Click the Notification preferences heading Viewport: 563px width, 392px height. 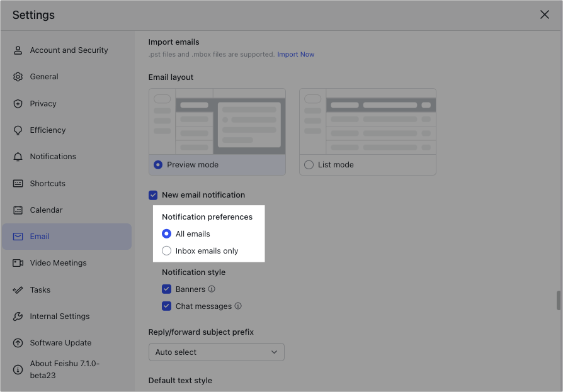click(x=207, y=217)
